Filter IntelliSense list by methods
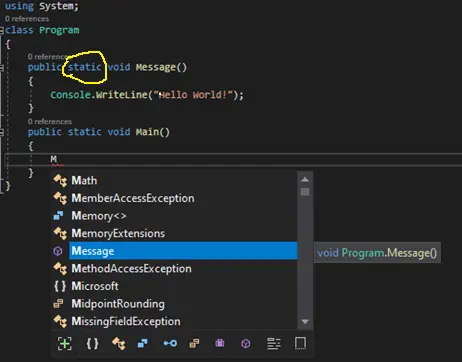462x362 pixels. point(246,343)
